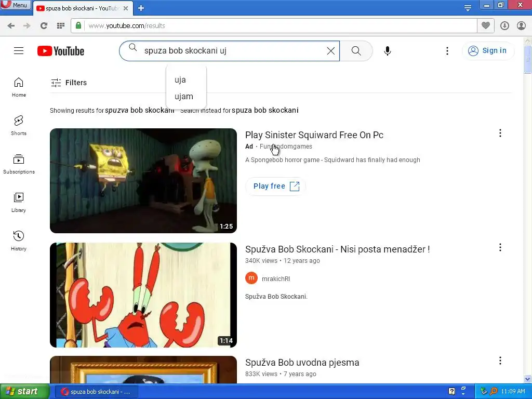Viewport: 532px width, 399px height.
Task: Click the help question-mark tray icon
Action: (451, 392)
